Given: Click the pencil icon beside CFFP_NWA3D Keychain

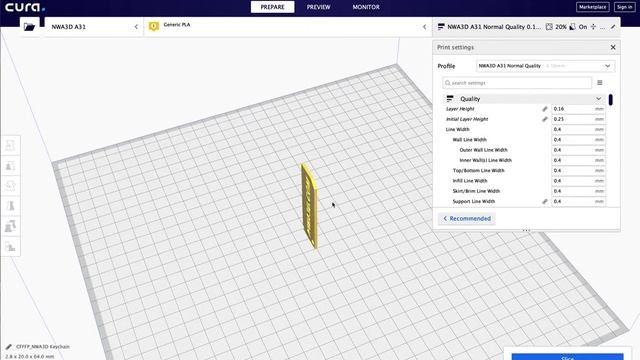Looking at the screenshot, I should (x=9, y=347).
